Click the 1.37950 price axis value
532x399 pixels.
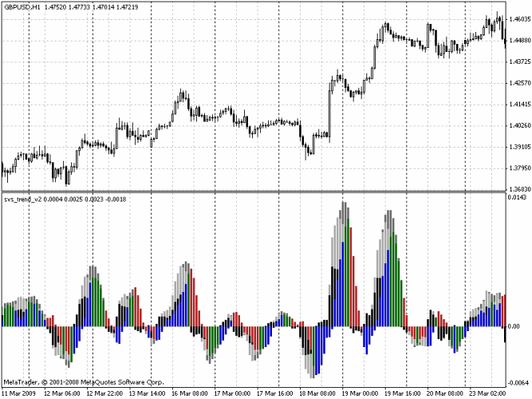[519, 168]
